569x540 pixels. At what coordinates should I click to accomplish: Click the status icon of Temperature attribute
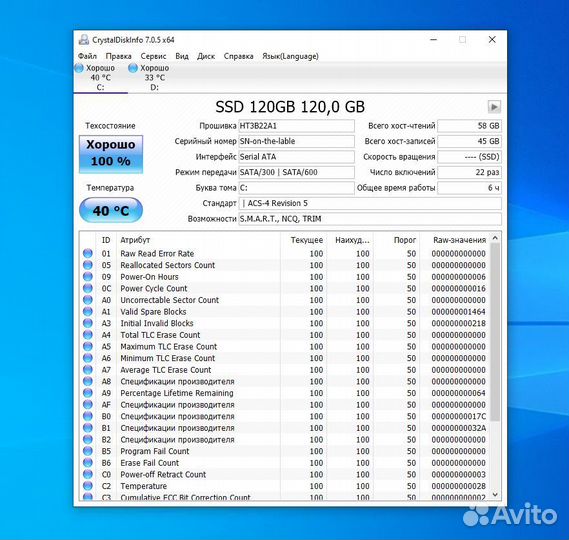coord(88,486)
